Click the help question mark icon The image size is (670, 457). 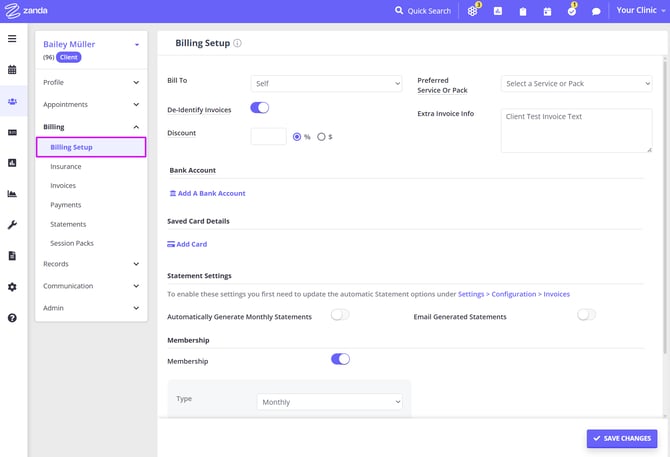coord(12,318)
